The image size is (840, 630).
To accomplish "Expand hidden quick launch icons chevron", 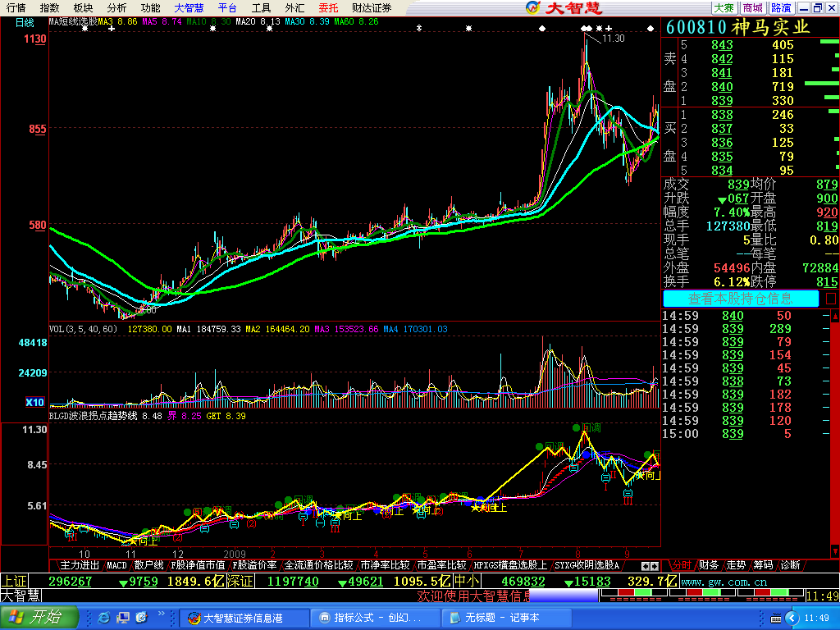I will tap(161, 614).
